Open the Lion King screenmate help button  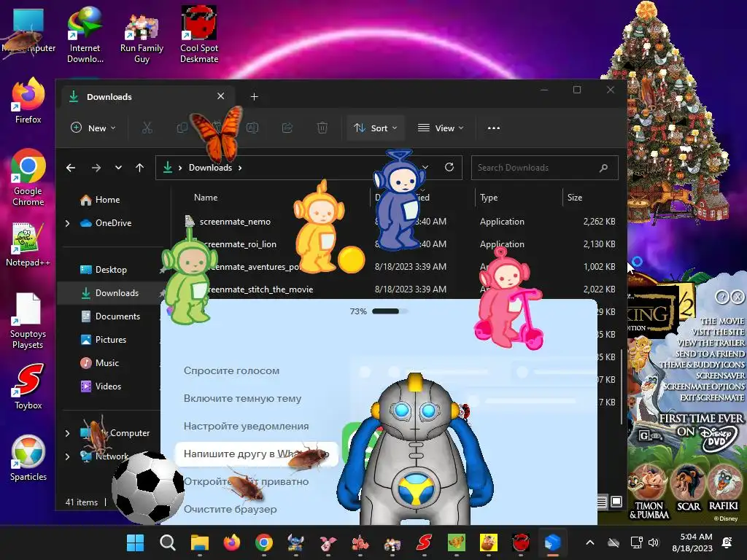[721, 297]
